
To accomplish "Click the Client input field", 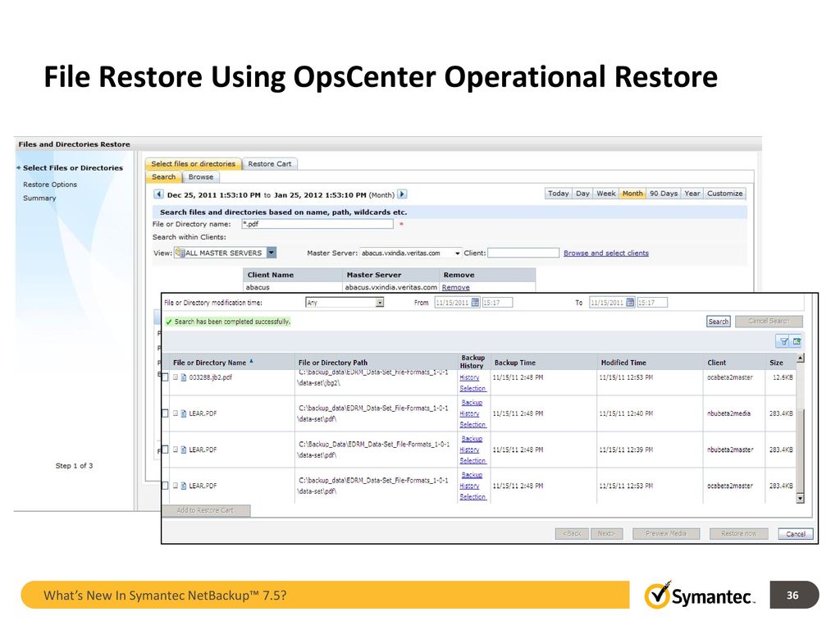I will click(523, 253).
